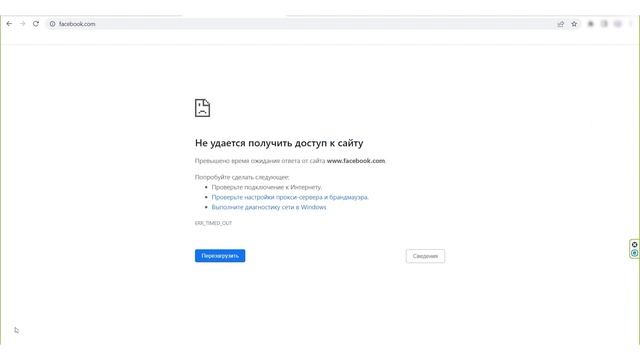Reload the page with the refresh icon
This screenshot has width=640, height=360.
coord(36,24)
